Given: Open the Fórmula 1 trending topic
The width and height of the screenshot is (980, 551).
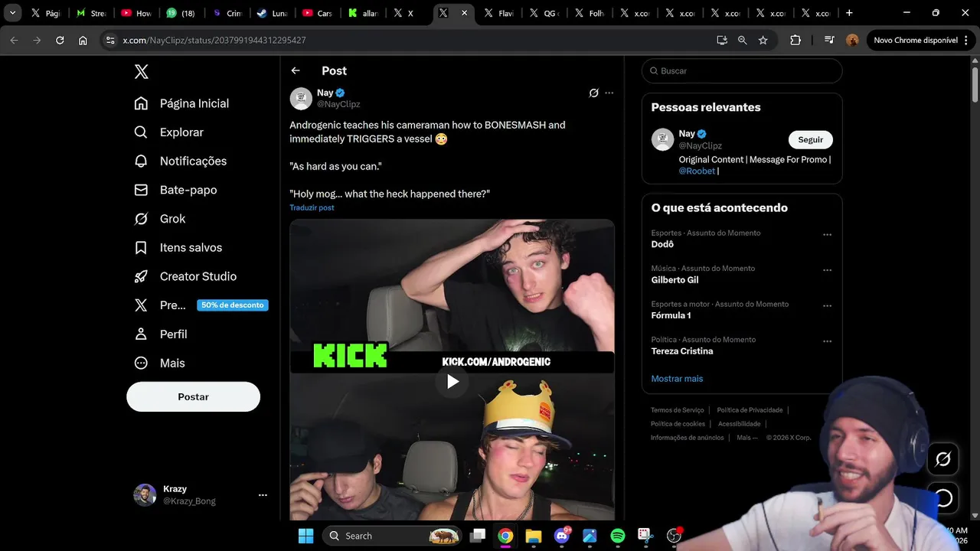Looking at the screenshot, I should pyautogui.click(x=671, y=315).
